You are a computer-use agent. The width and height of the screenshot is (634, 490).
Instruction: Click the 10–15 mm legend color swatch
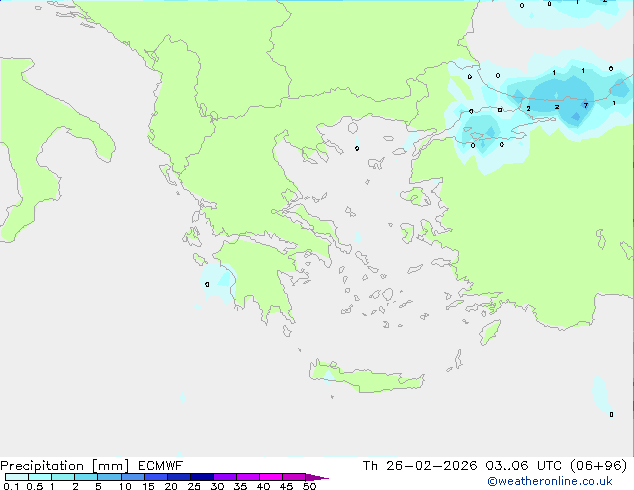pyautogui.click(x=132, y=477)
